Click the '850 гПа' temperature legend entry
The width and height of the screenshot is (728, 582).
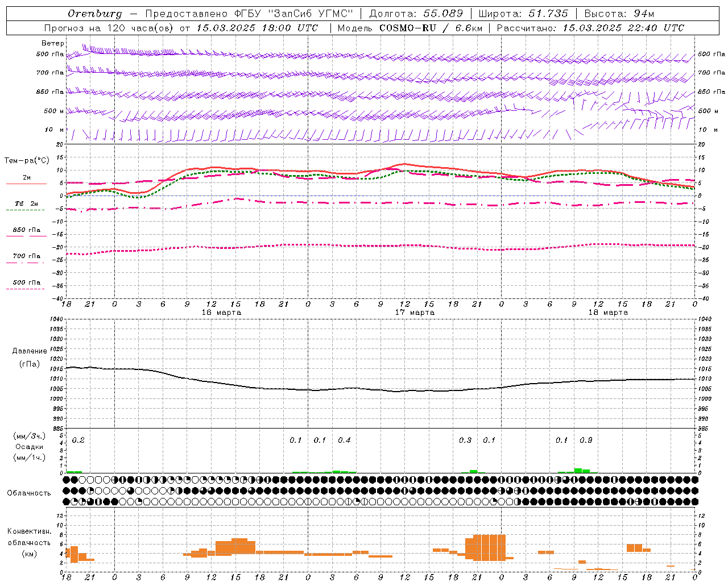[26, 230]
